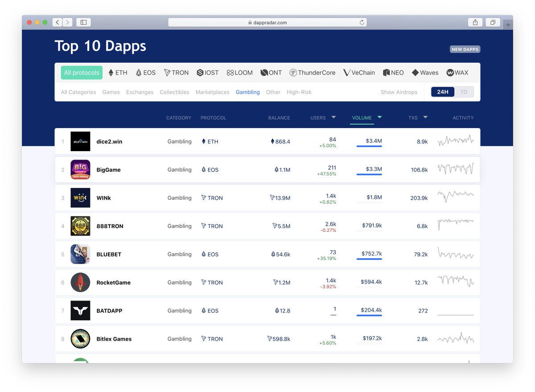535x392 pixels.
Task: Filter by LOOM protocol
Action: (x=239, y=73)
